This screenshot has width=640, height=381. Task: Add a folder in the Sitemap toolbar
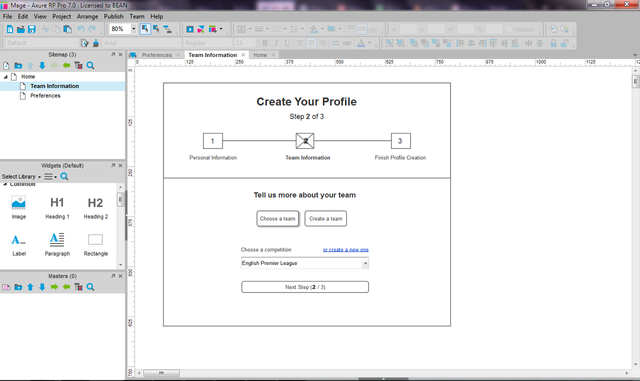pyautogui.click(x=18, y=65)
